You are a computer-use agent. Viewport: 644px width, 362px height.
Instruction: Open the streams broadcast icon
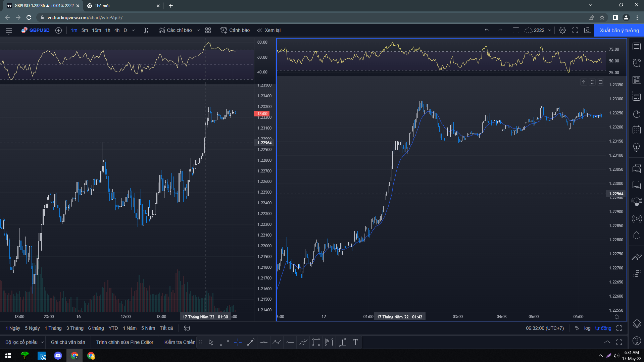point(637,219)
